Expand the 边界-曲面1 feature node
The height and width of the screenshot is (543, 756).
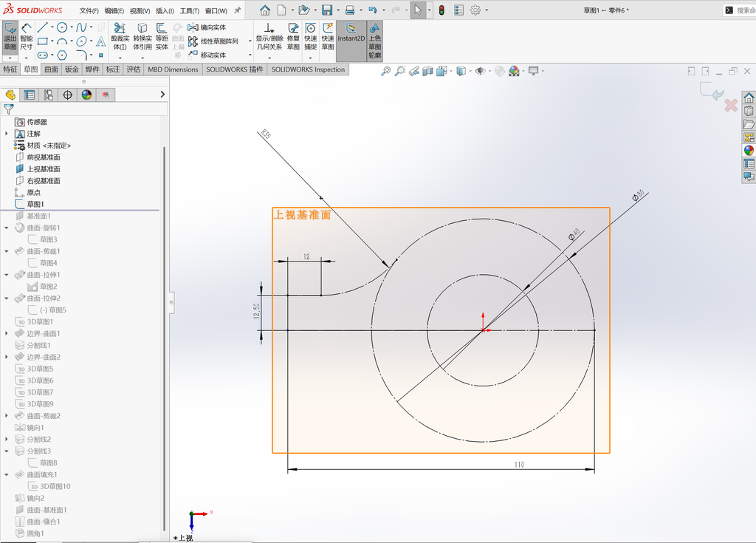click(x=6, y=333)
